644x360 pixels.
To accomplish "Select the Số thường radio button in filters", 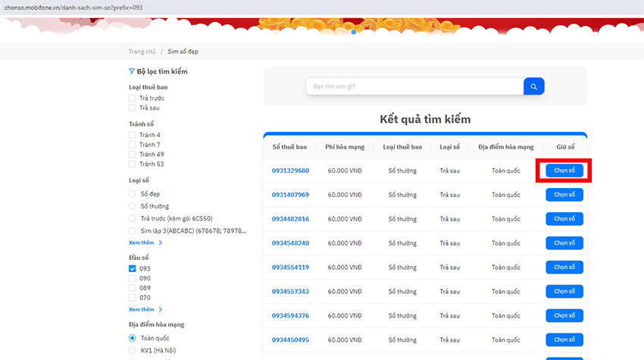I will point(133,206).
